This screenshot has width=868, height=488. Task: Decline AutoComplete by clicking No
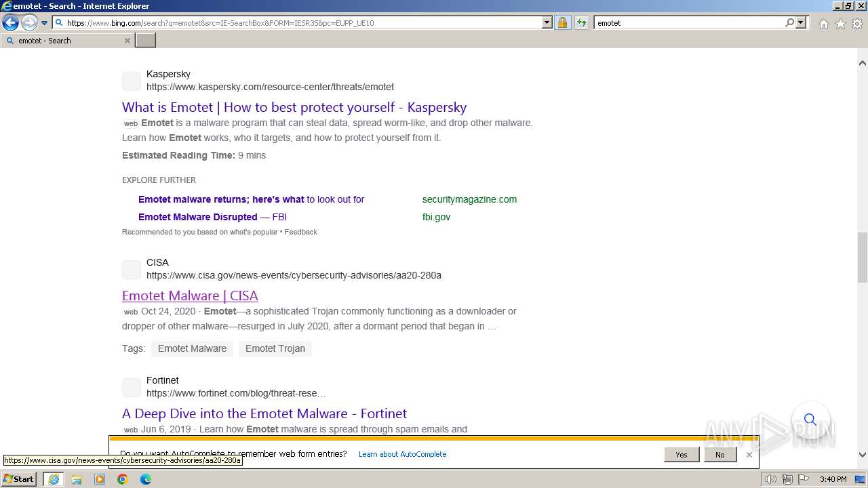pyautogui.click(x=719, y=455)
